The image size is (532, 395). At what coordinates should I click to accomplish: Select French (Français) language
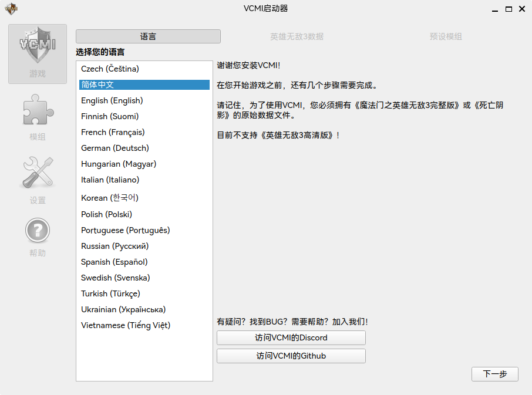(144, 132)
